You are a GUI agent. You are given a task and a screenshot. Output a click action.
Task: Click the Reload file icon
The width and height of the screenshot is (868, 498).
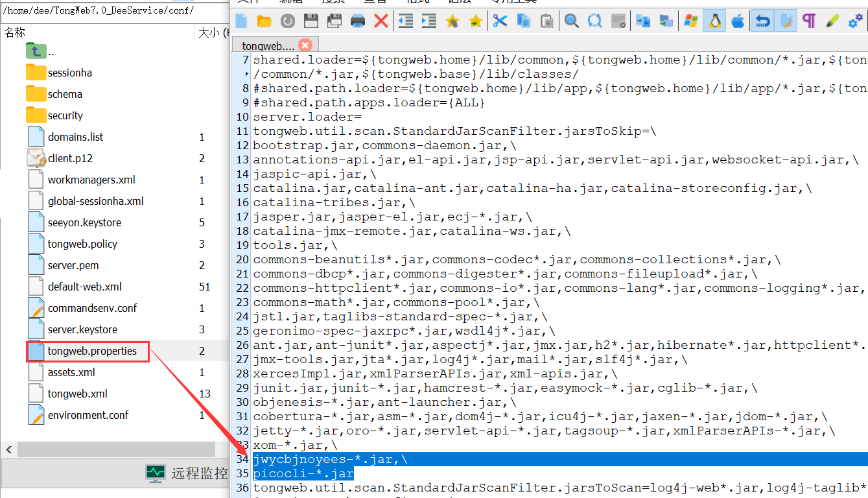288,21
